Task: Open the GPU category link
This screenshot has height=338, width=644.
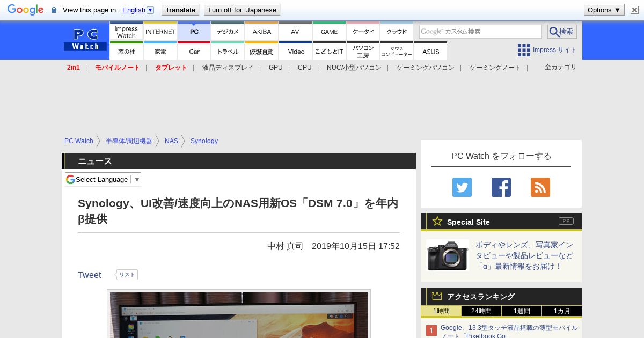Action: 276,68
